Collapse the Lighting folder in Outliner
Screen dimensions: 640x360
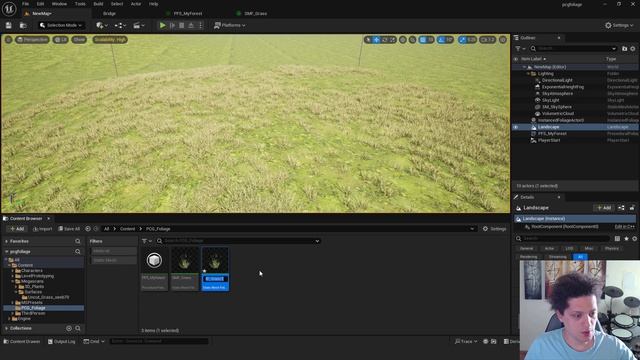pyautogui.click(x=528, y=73)
